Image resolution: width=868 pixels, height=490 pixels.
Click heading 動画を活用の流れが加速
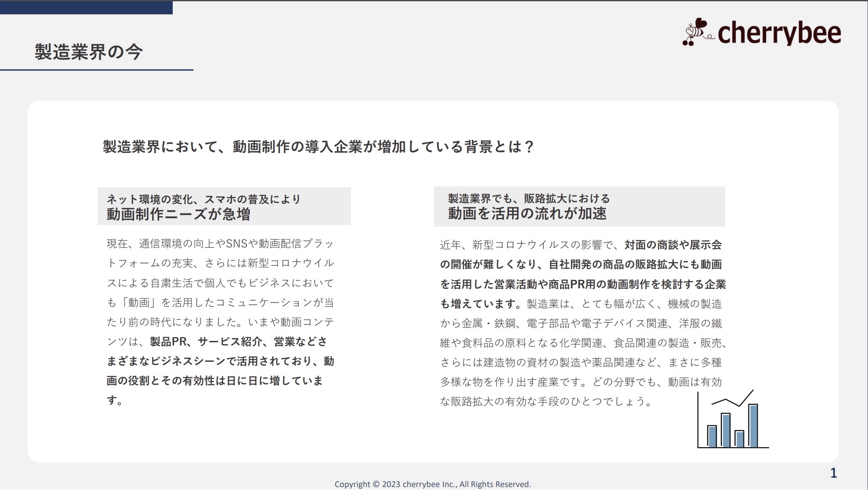(527, 213)
